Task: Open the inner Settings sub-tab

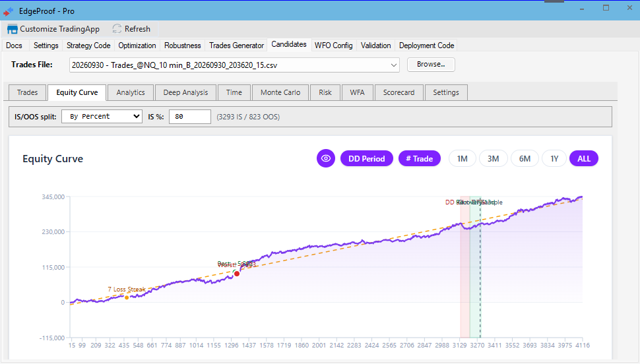Action: click(446, 92)
